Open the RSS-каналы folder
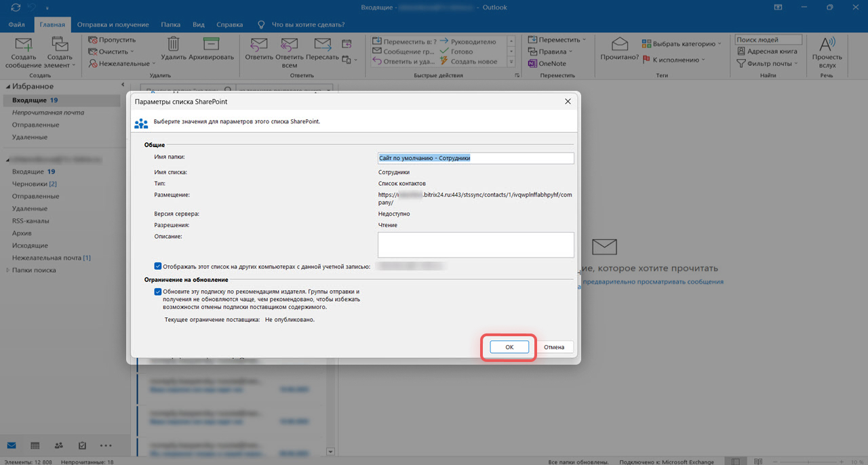Image resolution: width=868 pixels, height=465 pixels. pyautogui.click(x=30, y=221)
